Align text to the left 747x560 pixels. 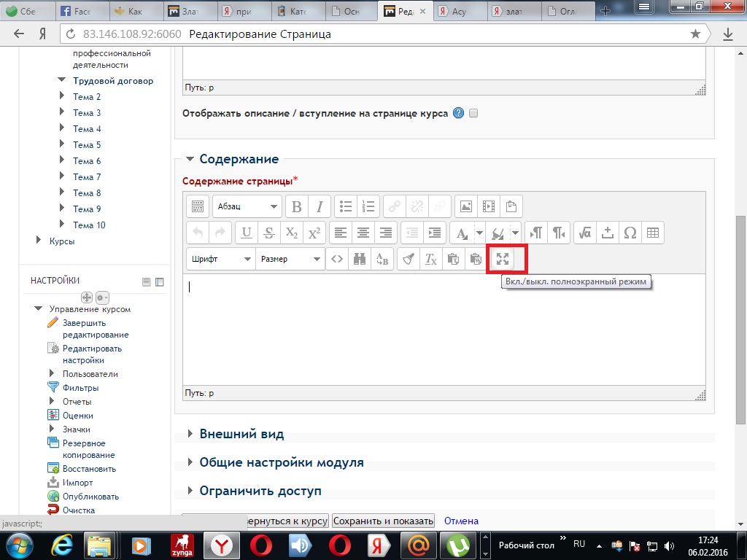click(x=341, y=233)
